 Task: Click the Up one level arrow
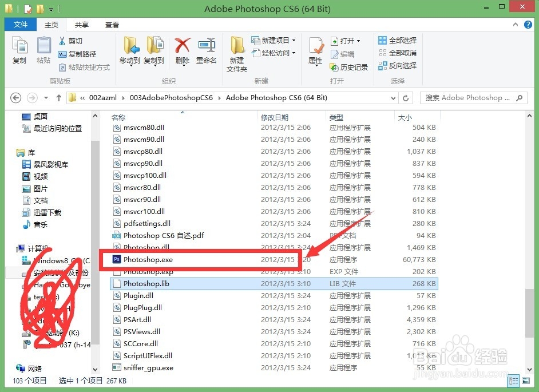click(59, 98)
